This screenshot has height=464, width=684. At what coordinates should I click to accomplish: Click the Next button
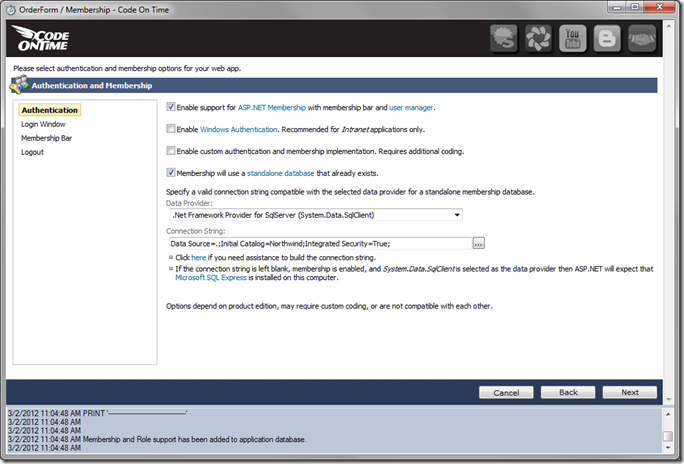[x=630, y=392]
